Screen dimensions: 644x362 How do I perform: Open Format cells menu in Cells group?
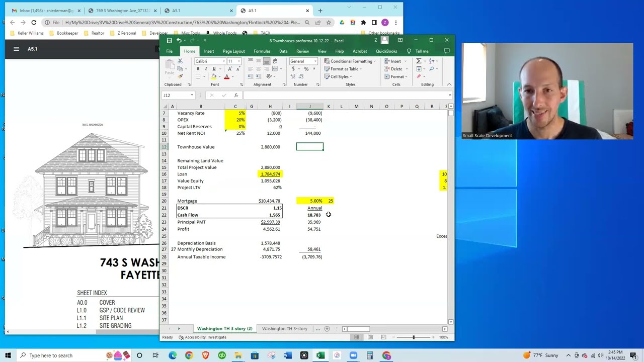(395, 76)
